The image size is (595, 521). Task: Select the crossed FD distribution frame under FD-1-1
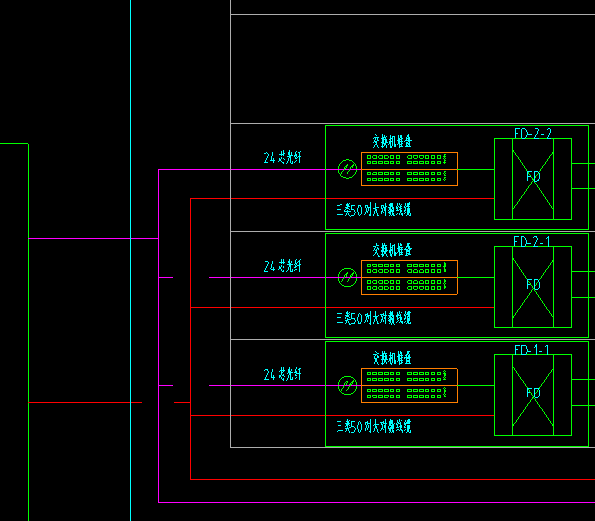click(x=533, y=395)
